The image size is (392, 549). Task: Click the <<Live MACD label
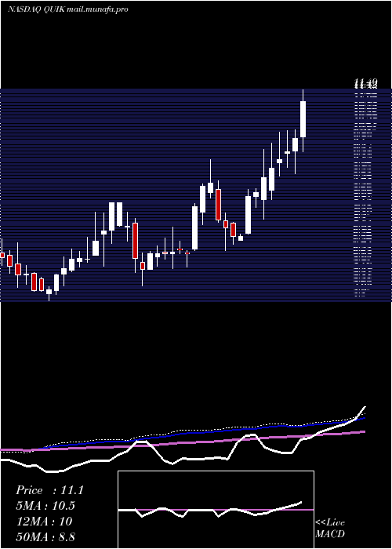(x=330, y=528)
